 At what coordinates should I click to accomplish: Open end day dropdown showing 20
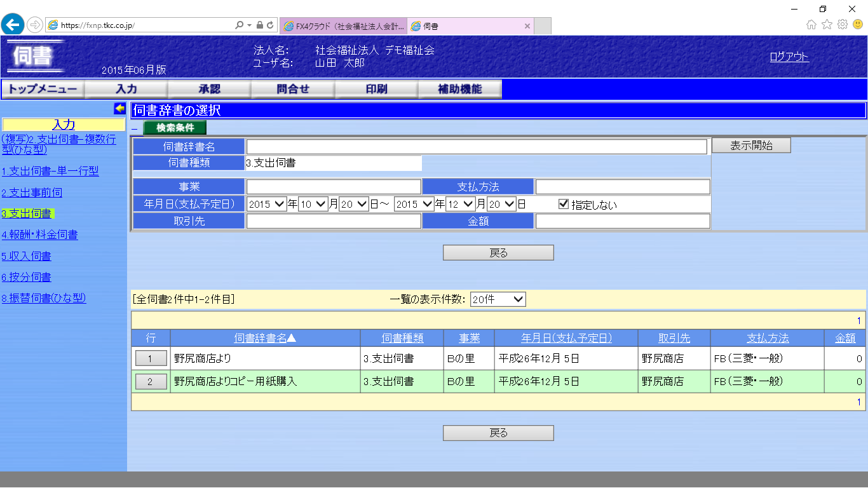pyautogui.click(x=502, y=205)
